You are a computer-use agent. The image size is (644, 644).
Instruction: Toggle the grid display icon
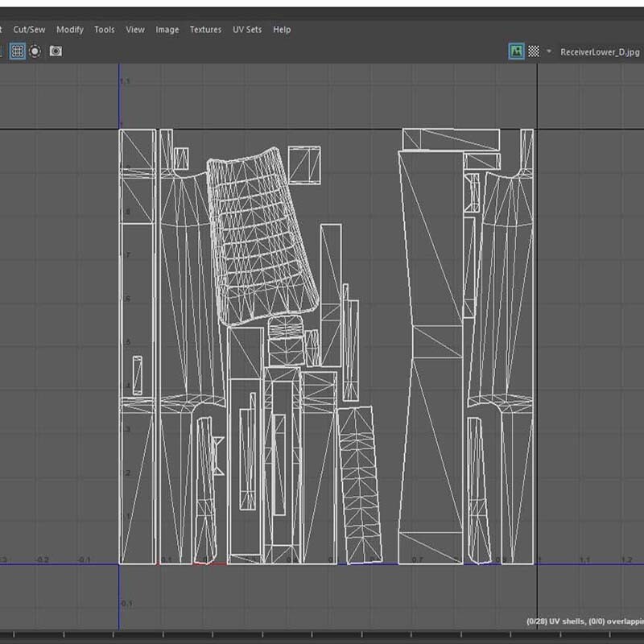(x=17, y=52)
